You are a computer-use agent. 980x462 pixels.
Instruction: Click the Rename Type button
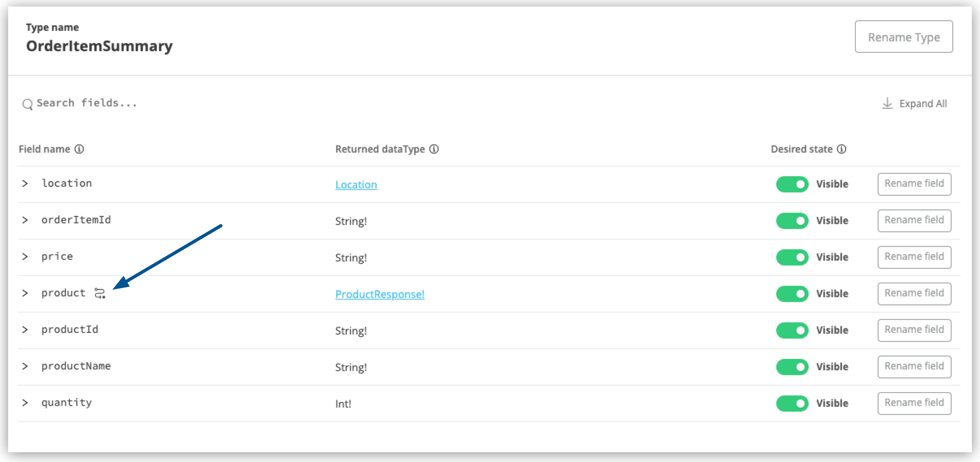click(904, 37)
